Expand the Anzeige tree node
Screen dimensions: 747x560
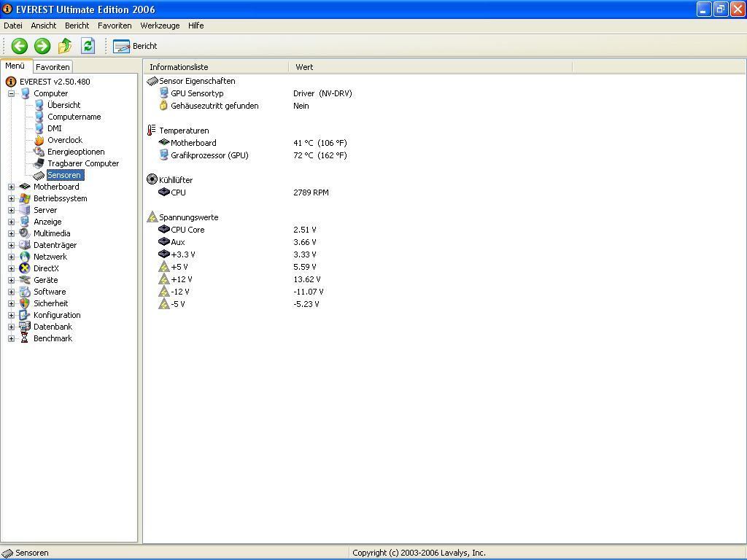pyautogui.click(x=11, y=222)
